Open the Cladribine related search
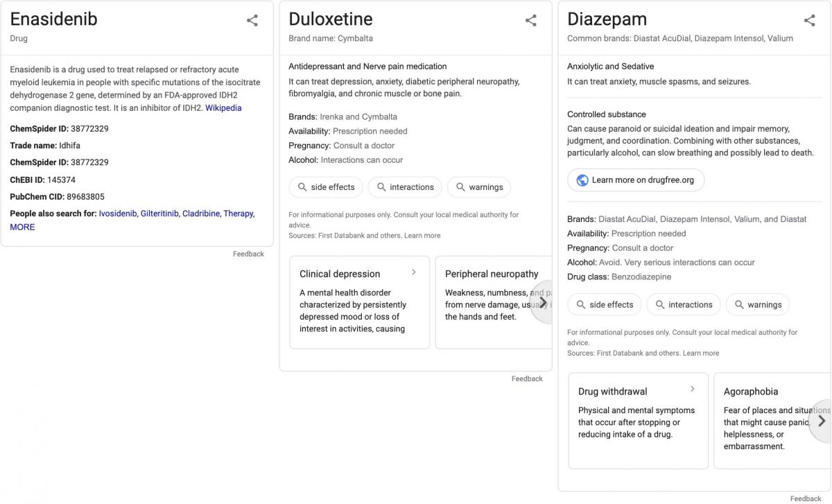Image resolution: width=832 pixels, height=504 pixels. click(x=200, y=214)
